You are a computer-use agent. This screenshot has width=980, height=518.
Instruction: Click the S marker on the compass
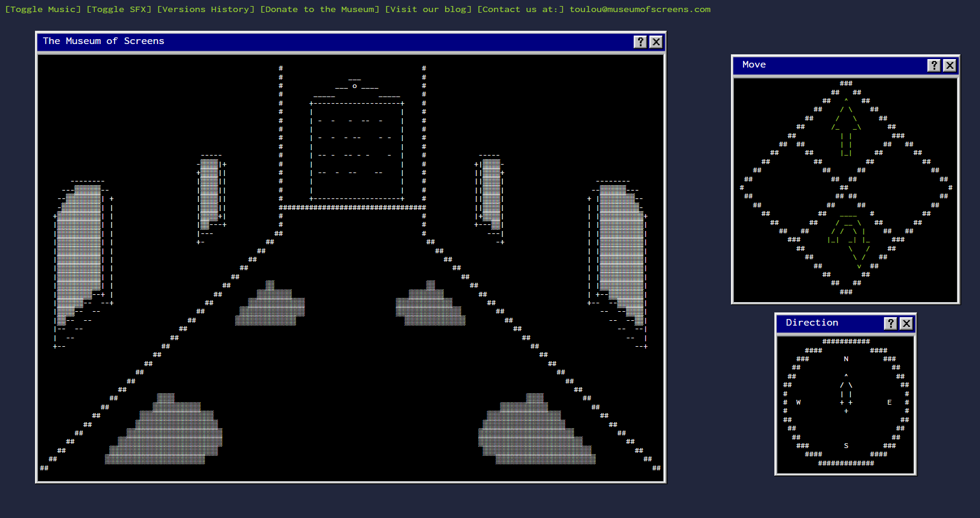click(x=846, y=446)
